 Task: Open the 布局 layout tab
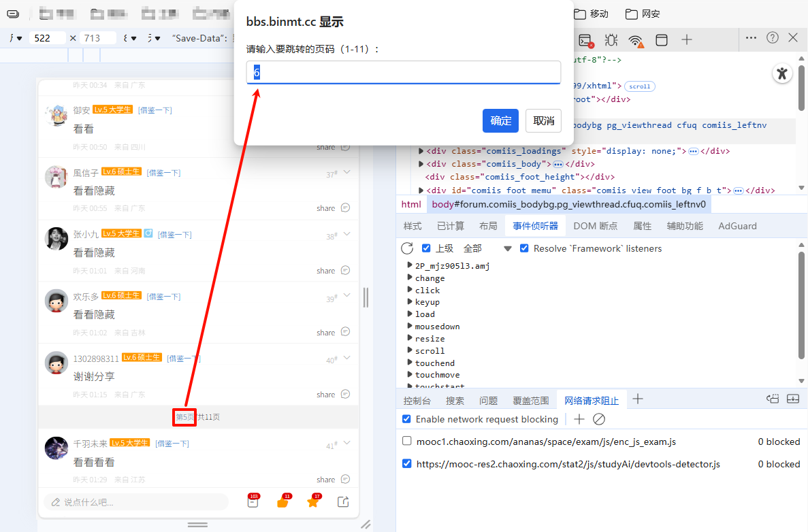488,226
